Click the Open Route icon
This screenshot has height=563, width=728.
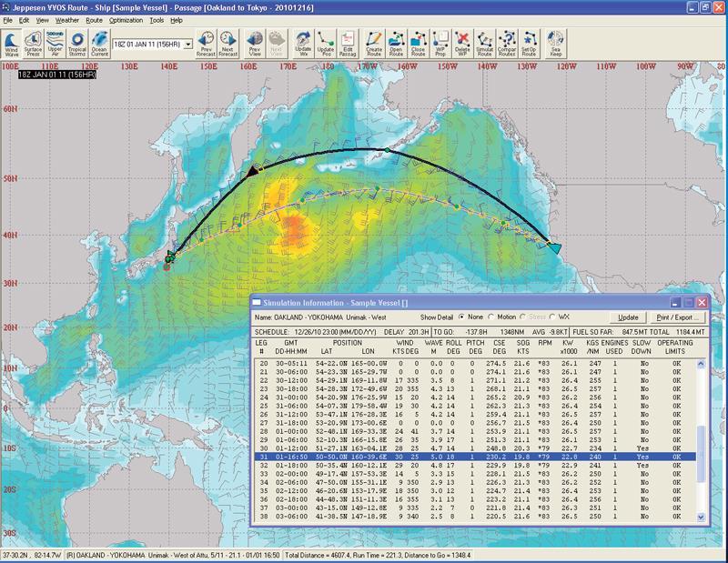[396, 45]
